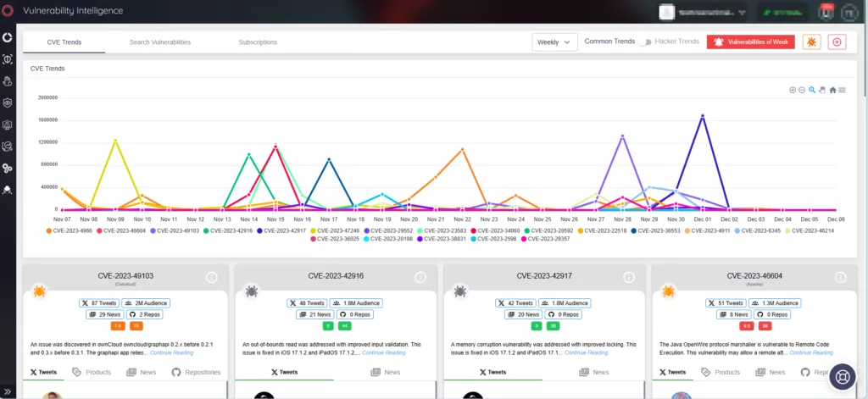Image resolution: width=868 pixels, height=399 pixels.
Task: Open News tab on CVE-2023-42917 card
Action: 594,373
